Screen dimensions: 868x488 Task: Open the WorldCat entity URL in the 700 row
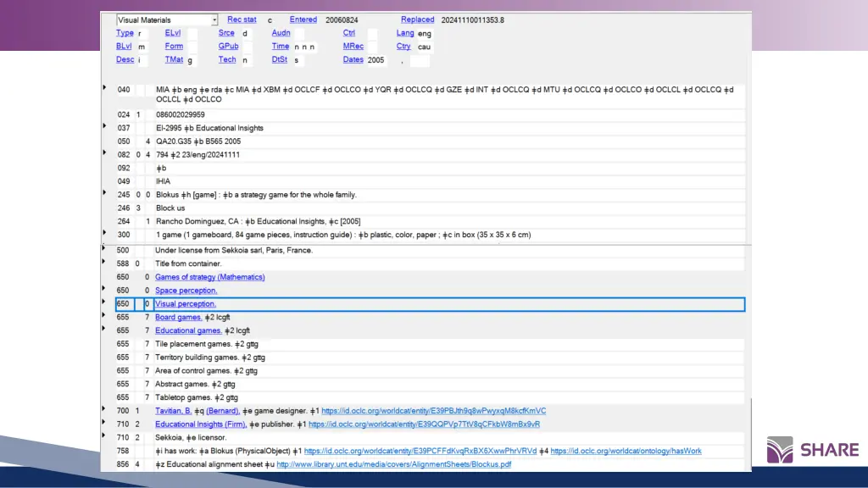click(433, 411)
